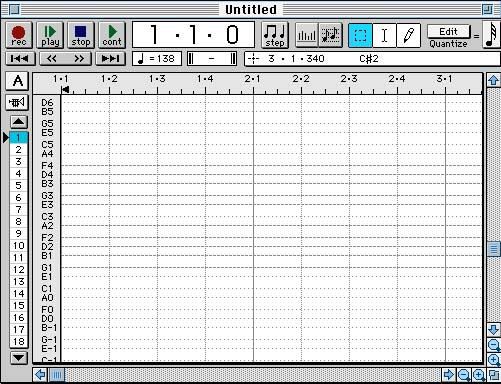Select track 5 in the track list
The height and width of the screenshot is (384, 501).
19,185
